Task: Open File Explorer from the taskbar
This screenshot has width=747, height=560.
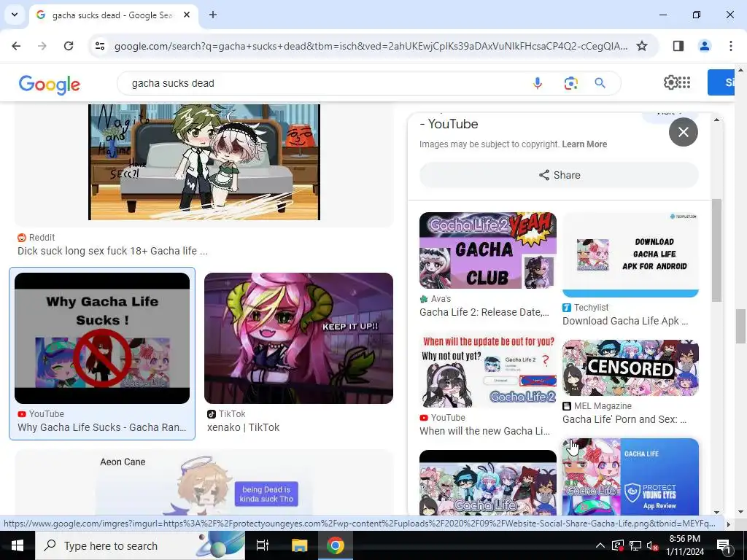Action: tap(300, 545)
